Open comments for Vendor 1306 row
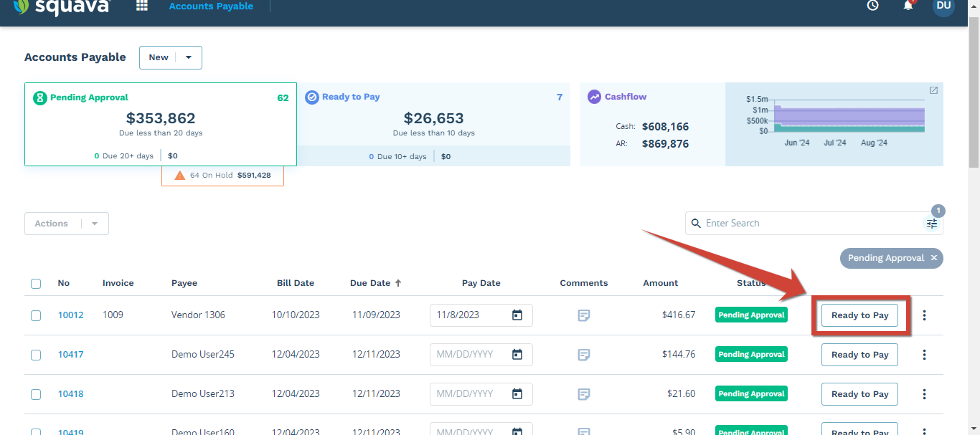The height and width of the screenshot is (435, 980). [584, 315]
